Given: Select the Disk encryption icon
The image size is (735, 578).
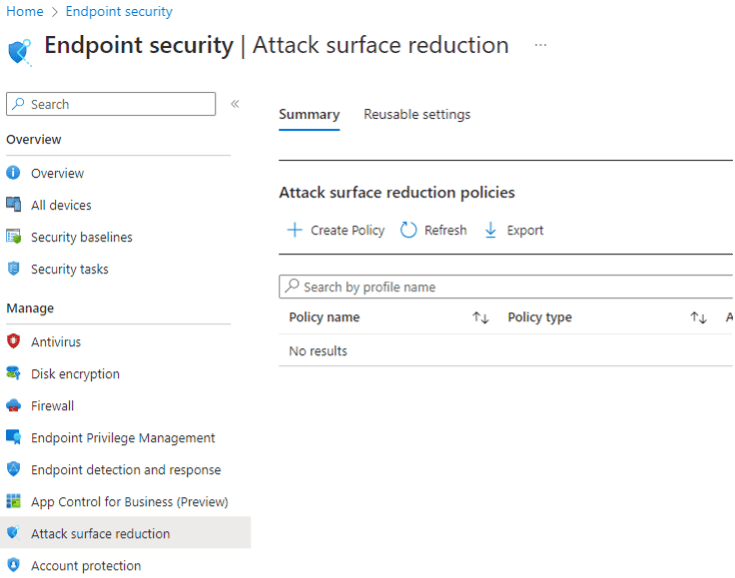Looking at the screenshot, I should (14, 374).
